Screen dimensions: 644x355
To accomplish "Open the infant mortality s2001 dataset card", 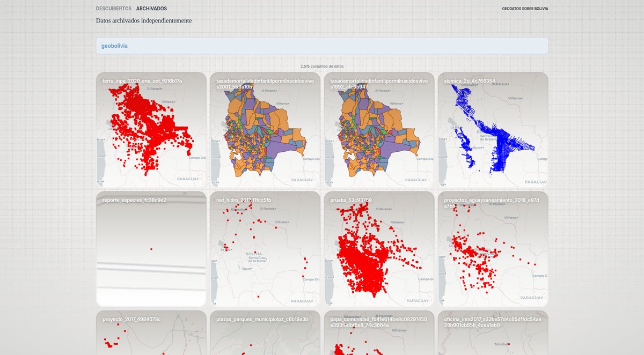I will [x=265, y=130].
